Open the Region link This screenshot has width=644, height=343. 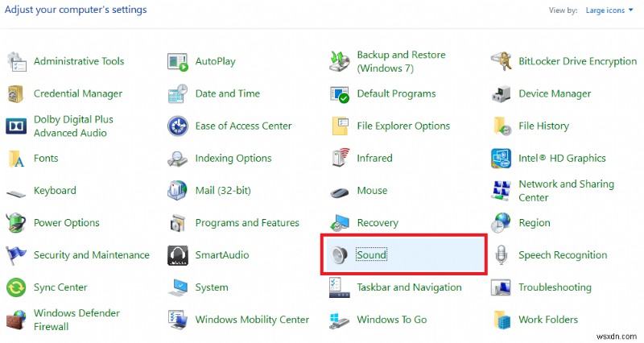pos(535,223)
